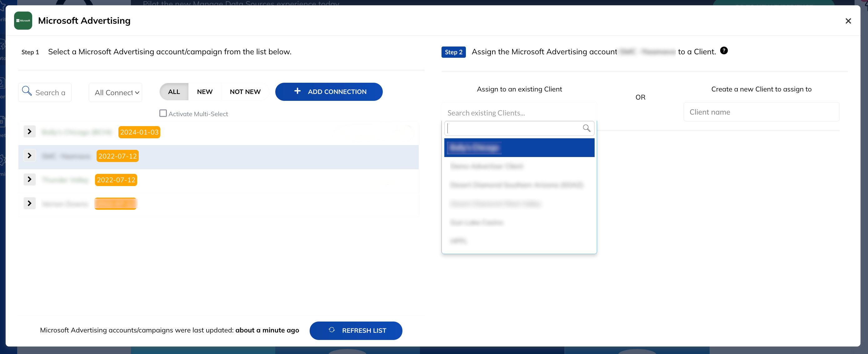Click the Step 2 badge

[454, 52]
